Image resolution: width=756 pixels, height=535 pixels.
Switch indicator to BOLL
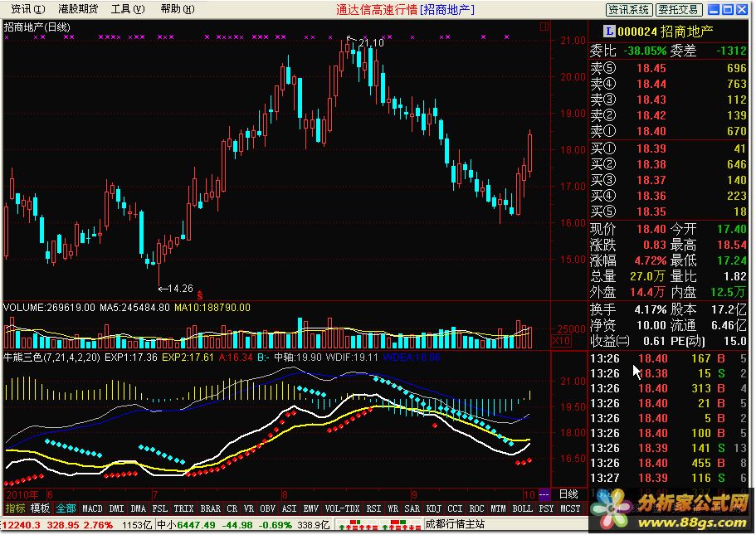tap(522, 508)
